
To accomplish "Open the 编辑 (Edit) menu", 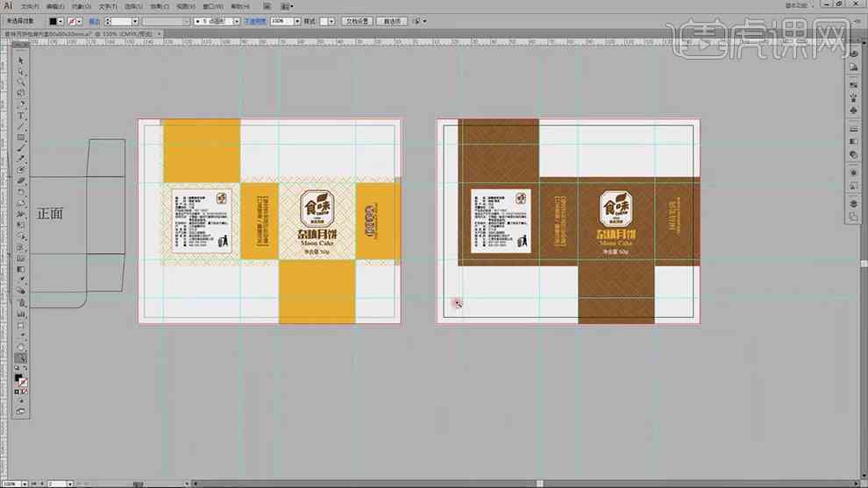I will coord(55,6).
